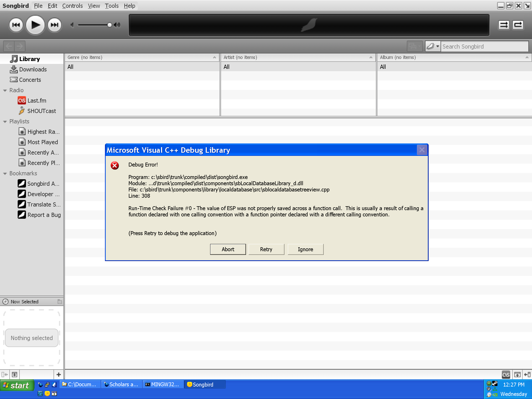Click the taskbar clock showing 12:27 PM
Screen dimensions: 532x399
(x=514, y=384)
